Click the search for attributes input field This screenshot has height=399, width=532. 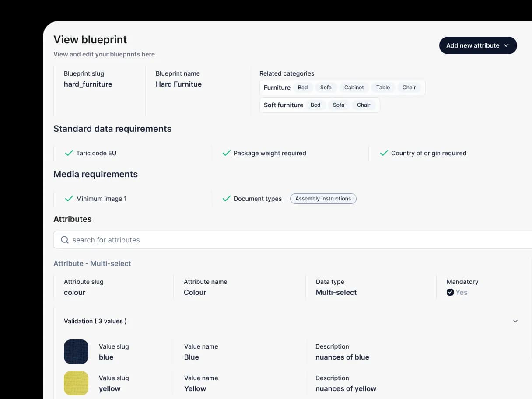(175, 240)
